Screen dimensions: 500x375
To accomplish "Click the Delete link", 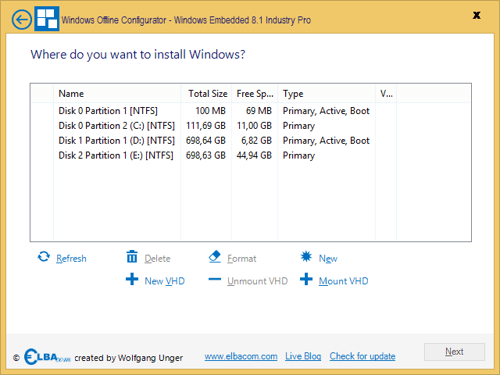I will coord(157,259).
